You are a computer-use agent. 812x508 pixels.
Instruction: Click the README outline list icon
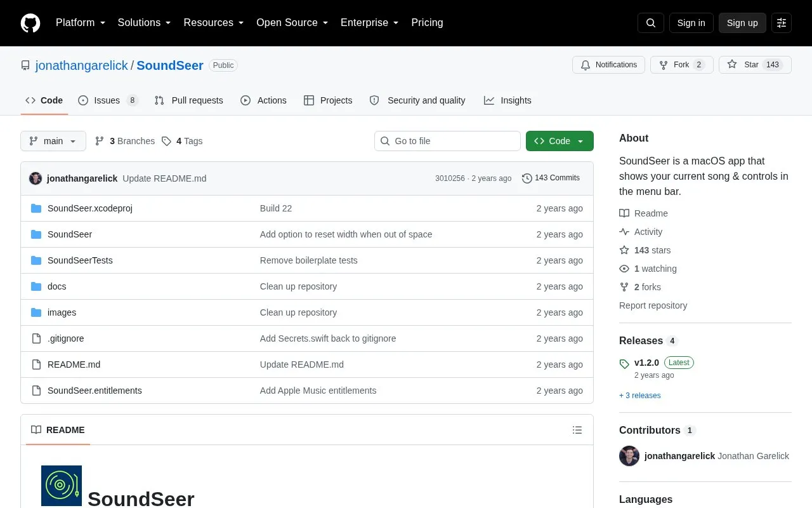pyautogui.click(x=577, y=430)
